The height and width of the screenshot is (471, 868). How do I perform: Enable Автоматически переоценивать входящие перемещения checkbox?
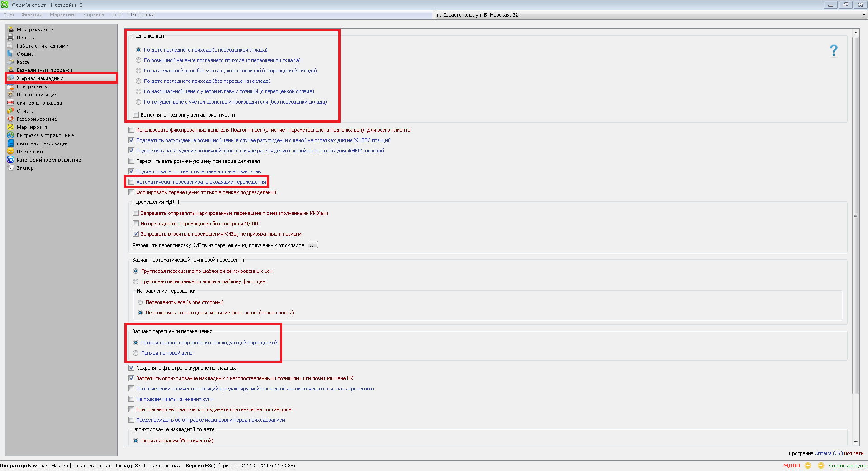point(132,182)
